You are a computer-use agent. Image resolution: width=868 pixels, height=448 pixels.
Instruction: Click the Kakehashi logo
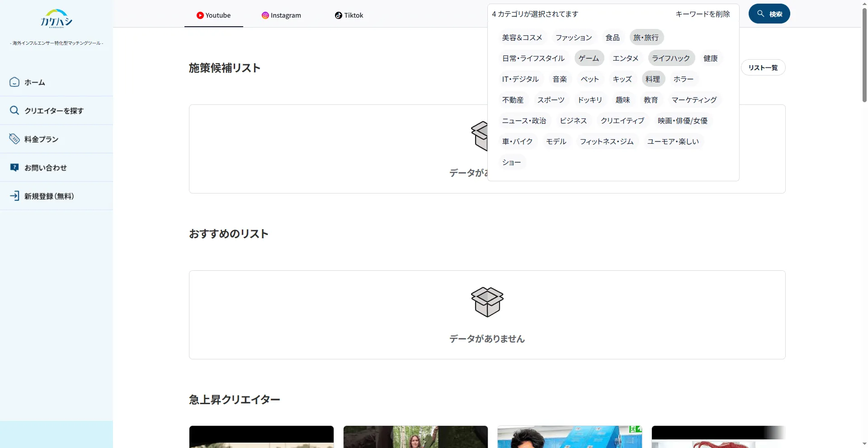(56, 19)
